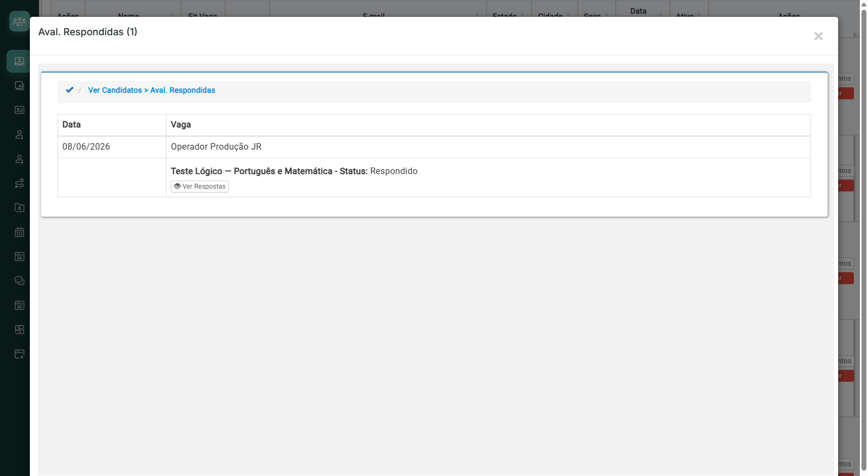Viewport: 868px width, 476px height.
Task: Open the chat bubbles sidebar icon
Action: 20,281
